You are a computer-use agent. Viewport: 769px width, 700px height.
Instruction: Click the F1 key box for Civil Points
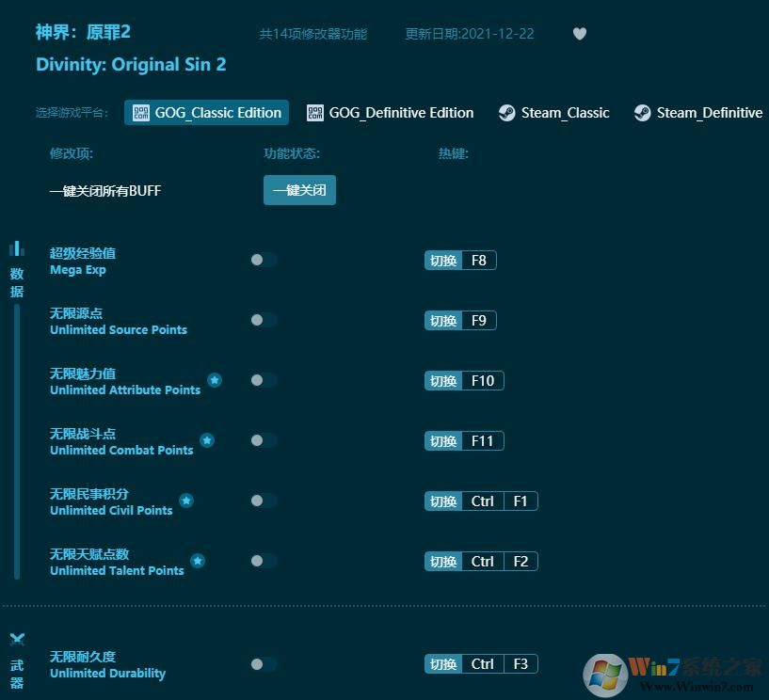click(x=521, y=501)
